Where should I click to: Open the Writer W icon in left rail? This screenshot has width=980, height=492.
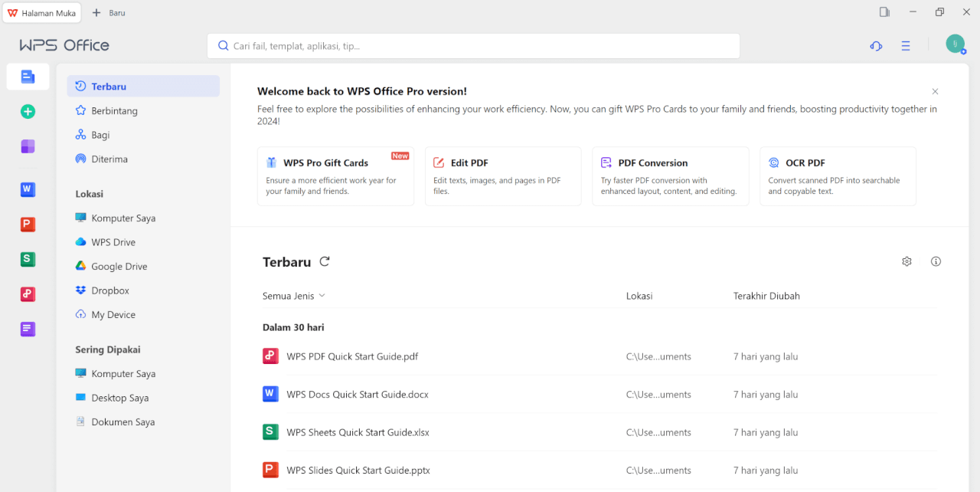28,189
